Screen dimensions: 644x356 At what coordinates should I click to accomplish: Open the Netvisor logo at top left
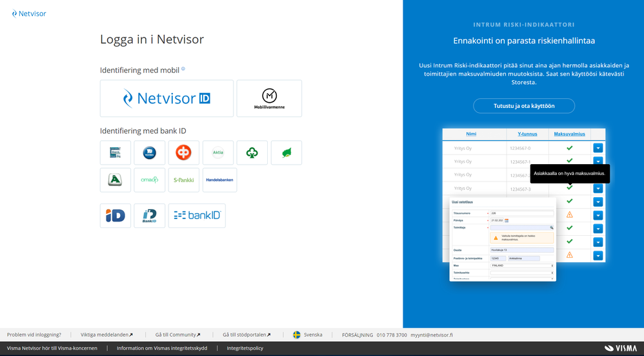pos(29,14)
